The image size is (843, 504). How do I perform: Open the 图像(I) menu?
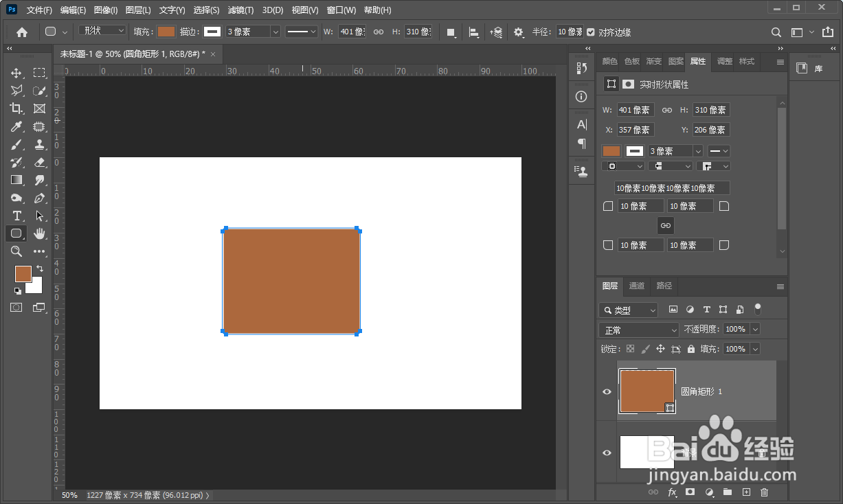click(x=106, y=10)
